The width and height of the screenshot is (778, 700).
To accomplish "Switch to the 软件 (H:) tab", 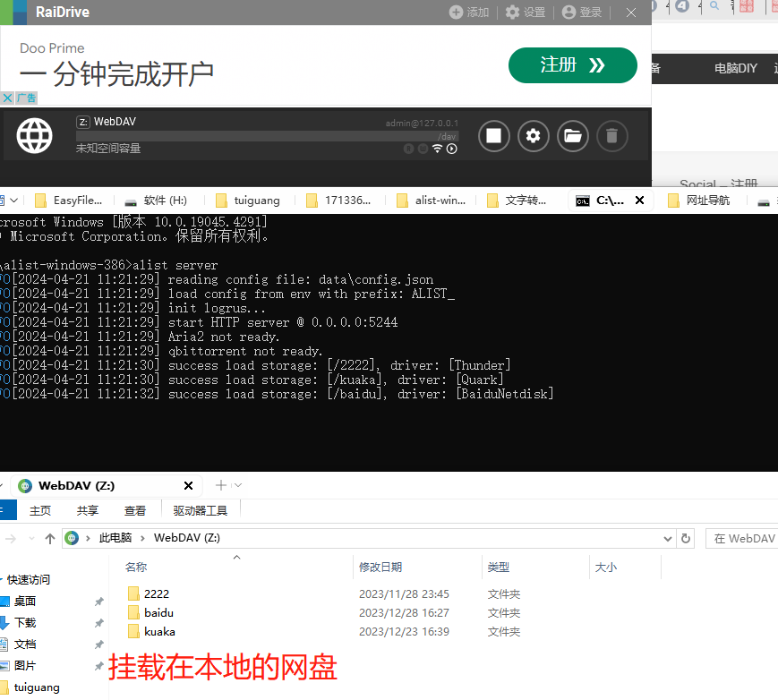I will (156, 201).
